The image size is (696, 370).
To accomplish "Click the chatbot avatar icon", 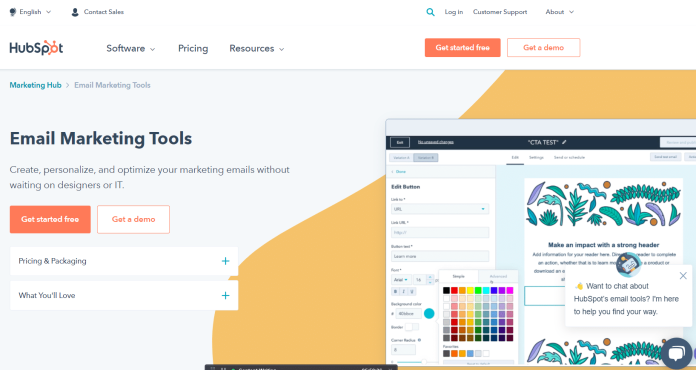I will [x=628, y=264].
